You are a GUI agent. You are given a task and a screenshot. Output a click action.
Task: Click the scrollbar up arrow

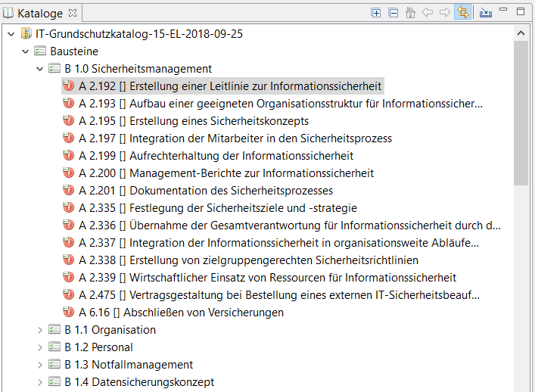click(x=521, y=33)
